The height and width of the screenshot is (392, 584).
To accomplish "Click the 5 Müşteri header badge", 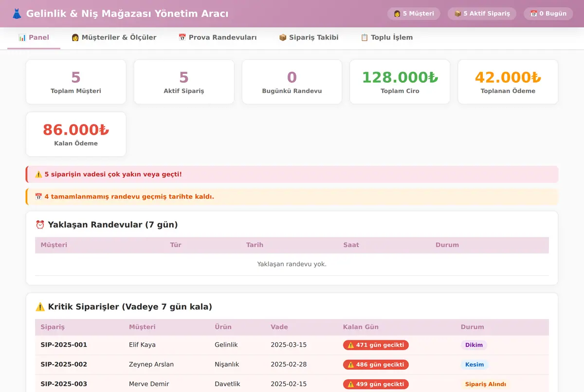I will [x=414, y=14].
